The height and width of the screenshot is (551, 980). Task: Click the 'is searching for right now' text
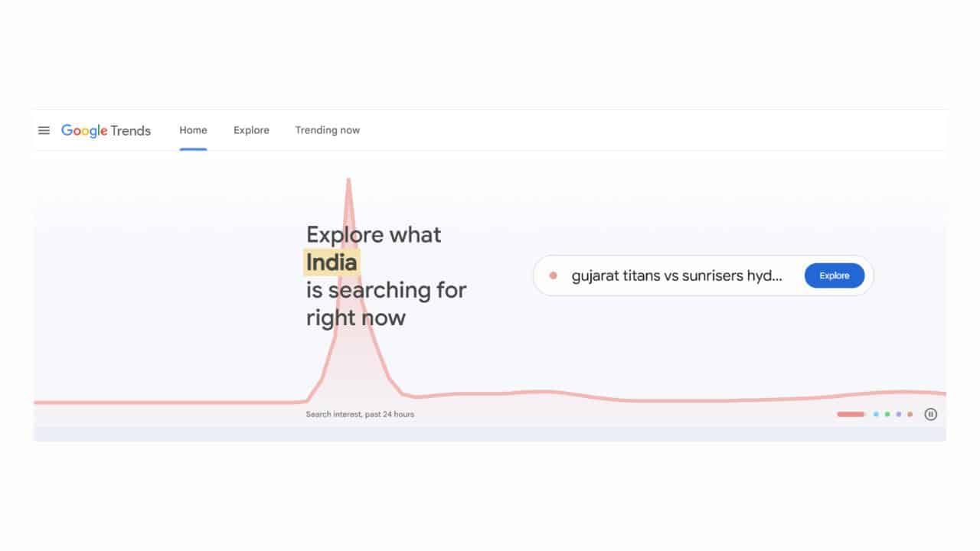click(x=386, y=304)
